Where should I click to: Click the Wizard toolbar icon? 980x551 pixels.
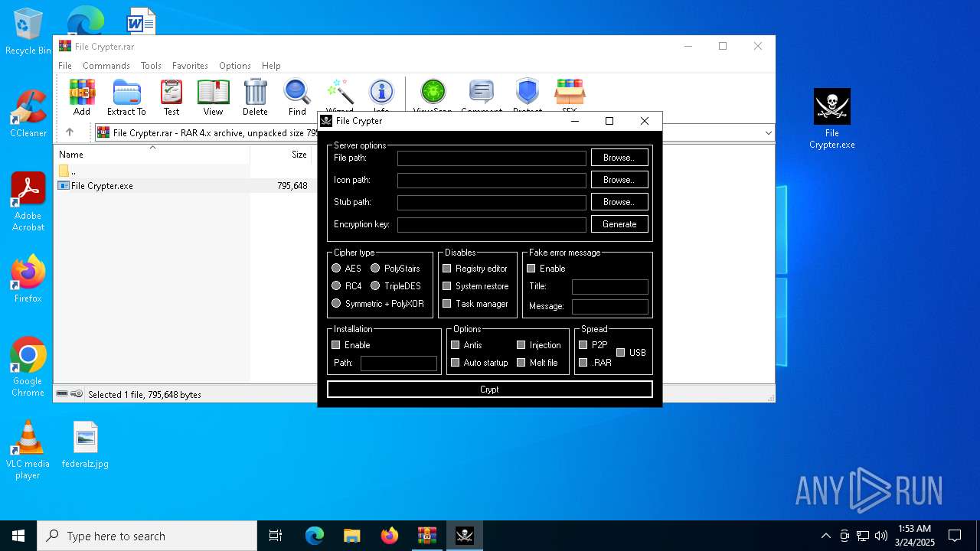click(339, 94)
